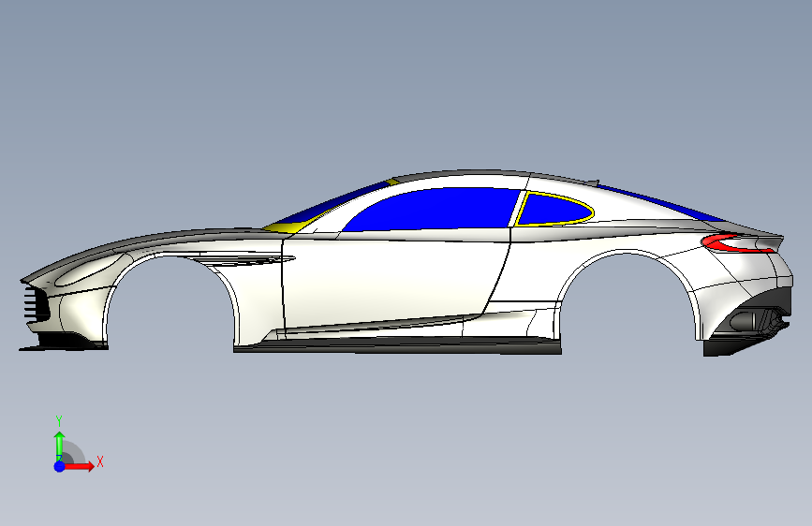Click the red X axis arrow of triad
This screenshot has height=526, width=812.
[80, 466]
